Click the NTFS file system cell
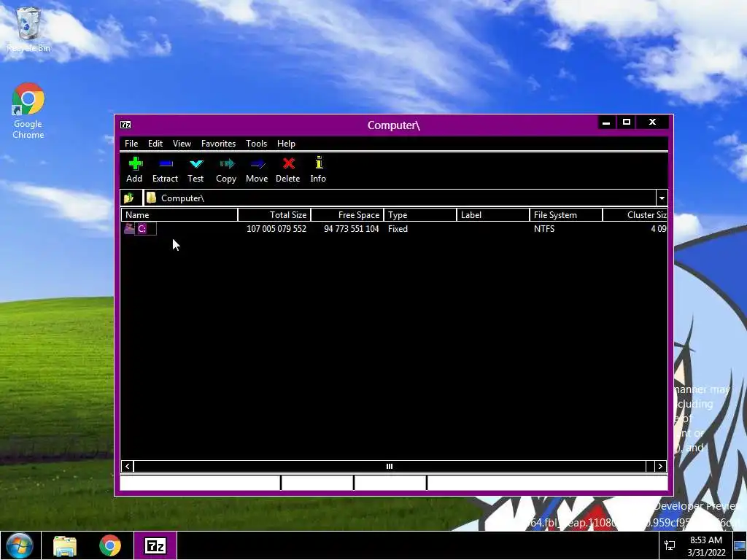The width and height of the screenshot is (747, 560). point(544,229)
